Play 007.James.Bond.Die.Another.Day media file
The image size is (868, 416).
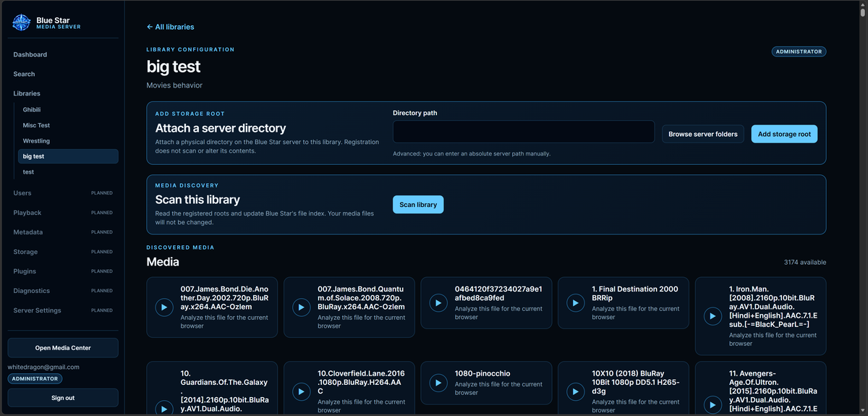pos(164,307)
